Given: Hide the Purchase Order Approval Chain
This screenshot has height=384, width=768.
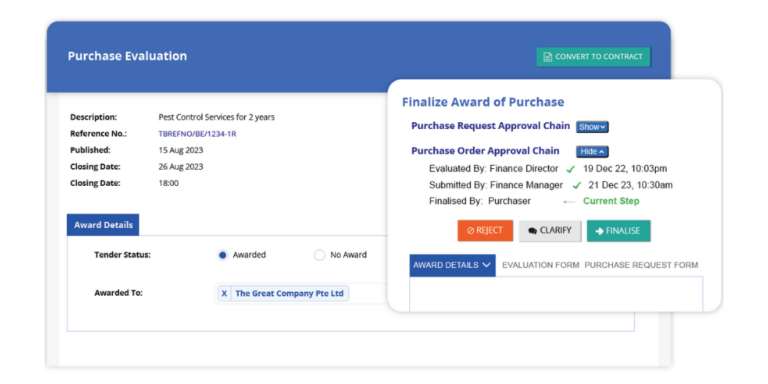Looking at the screenshot, I should tap(592, 152).
